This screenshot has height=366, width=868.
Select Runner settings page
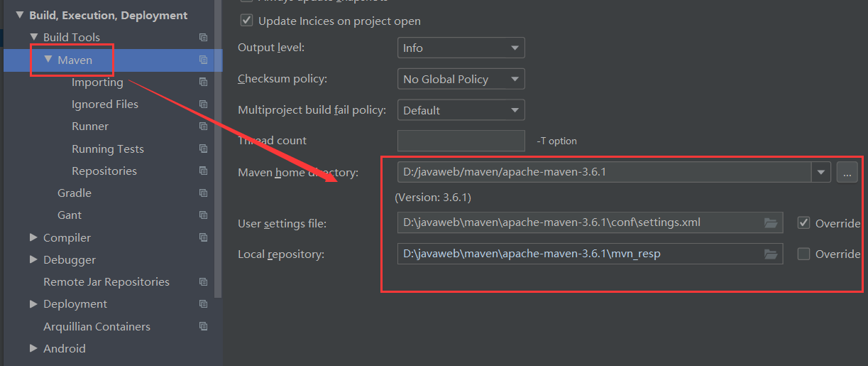(90, 127)
